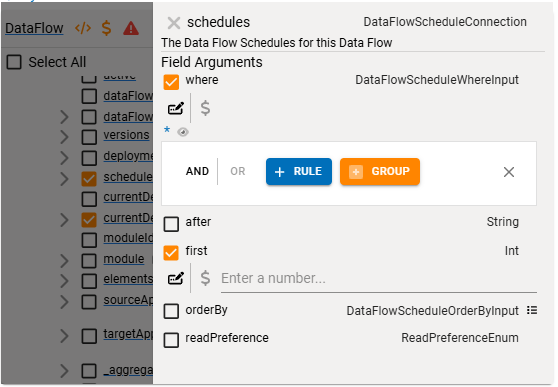558x387 pixels.
Task: Click the variable dollar icon under where
Action: [x=205, y=108]
